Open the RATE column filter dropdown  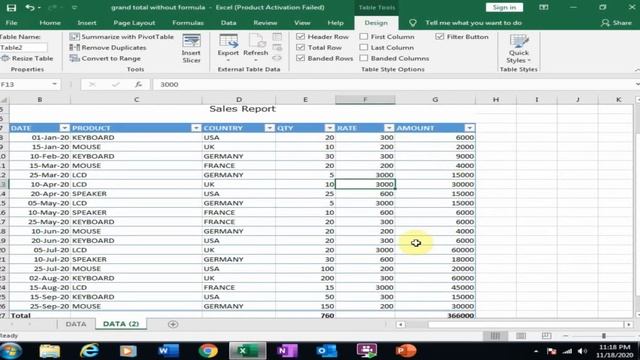(x=389, y=128)
